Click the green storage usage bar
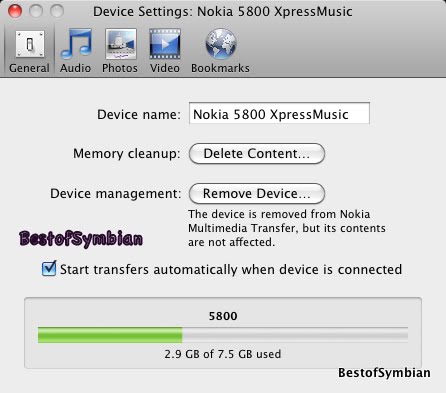The height and width of the screenshot is (393, 446). coord(110,335)
